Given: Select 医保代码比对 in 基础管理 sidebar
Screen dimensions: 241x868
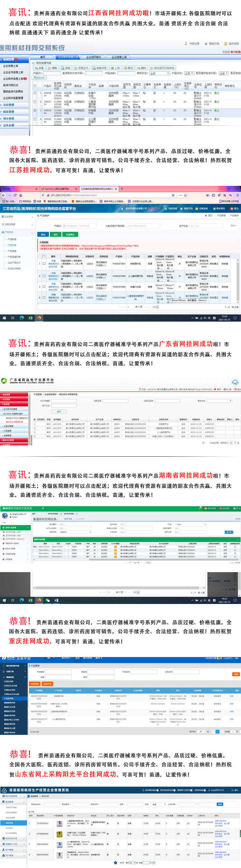Looking at the screenshot, I should coord(11,85).
